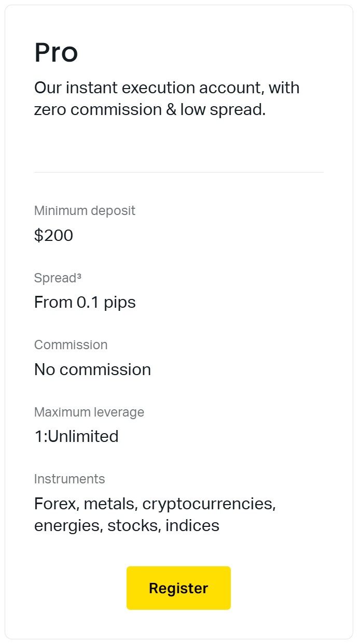Click the Pro account heading

[x=56, y=53]
